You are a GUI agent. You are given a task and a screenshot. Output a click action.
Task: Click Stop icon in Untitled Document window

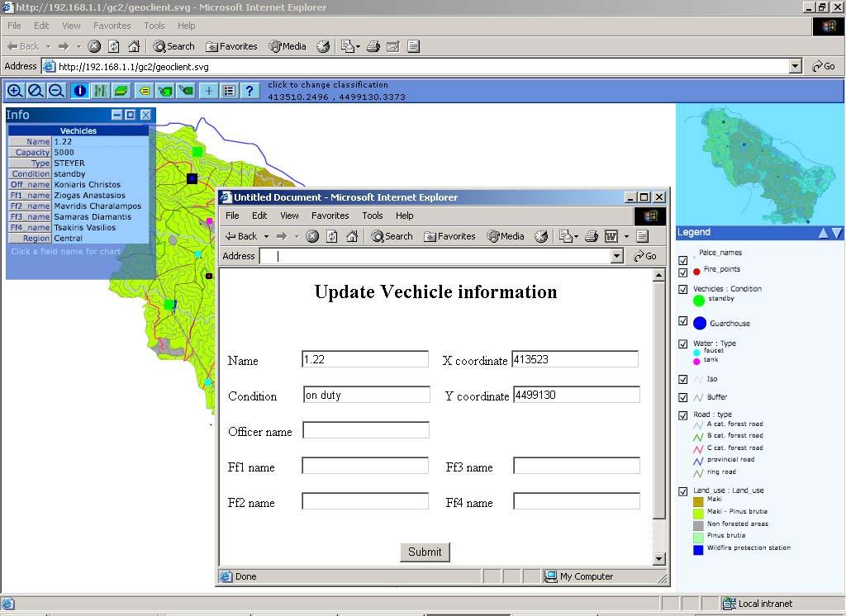tap(312, 236)
